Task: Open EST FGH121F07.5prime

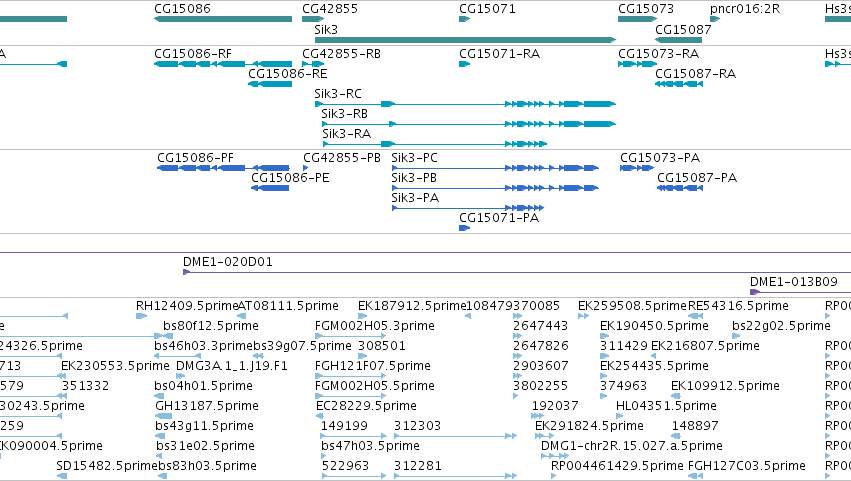Action: point(372,366)
